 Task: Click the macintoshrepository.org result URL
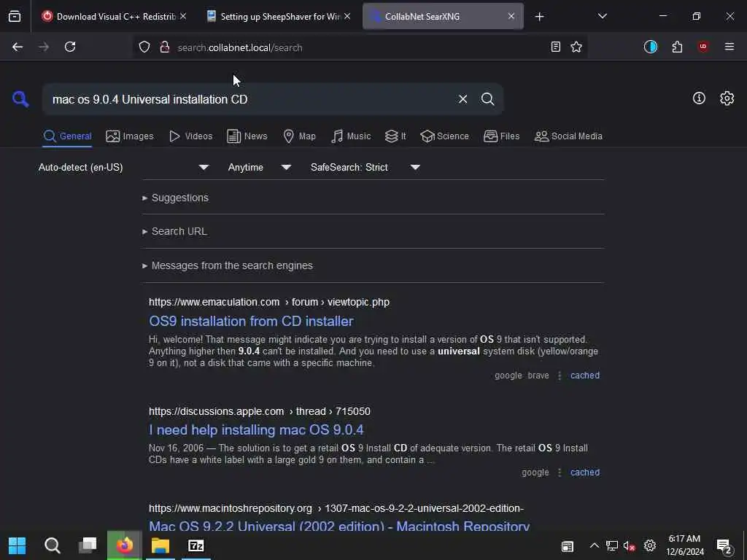click(336, 508)
